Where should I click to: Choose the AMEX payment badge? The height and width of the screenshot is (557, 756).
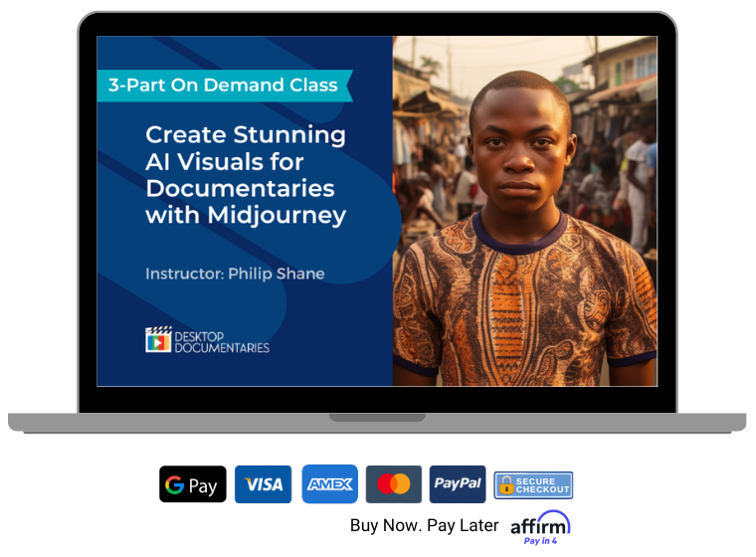tap(330, 484)
